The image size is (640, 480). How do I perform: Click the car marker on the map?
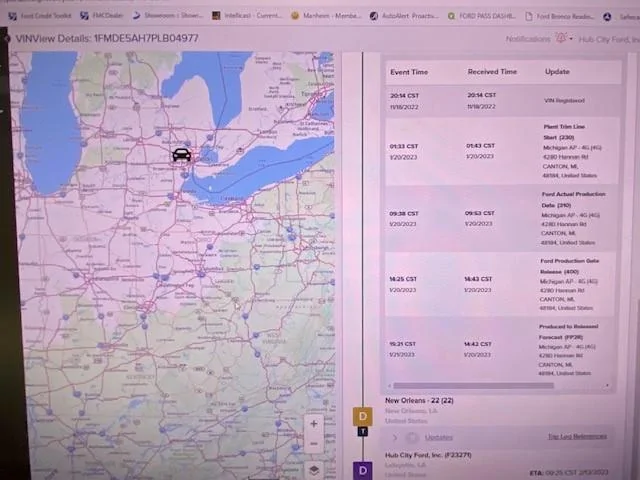coord(182,155)
